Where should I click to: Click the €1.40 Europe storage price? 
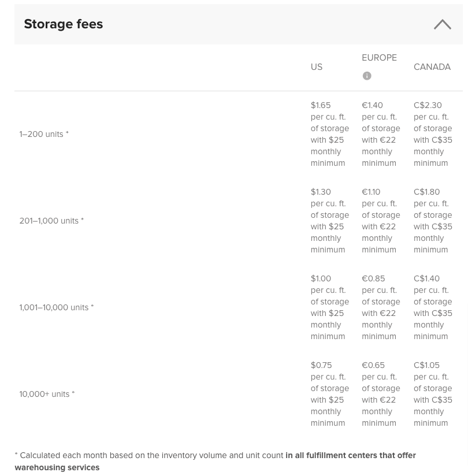click(x=372, y=105)
